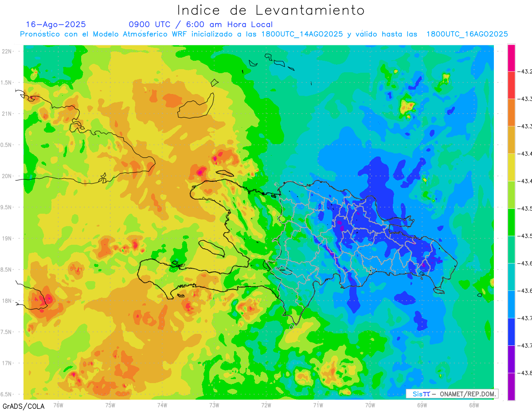This screenshot has width=532, height=411.
Task: Click the '71W' longitude label
Action: pyautogui.click(x=318, y=405)
